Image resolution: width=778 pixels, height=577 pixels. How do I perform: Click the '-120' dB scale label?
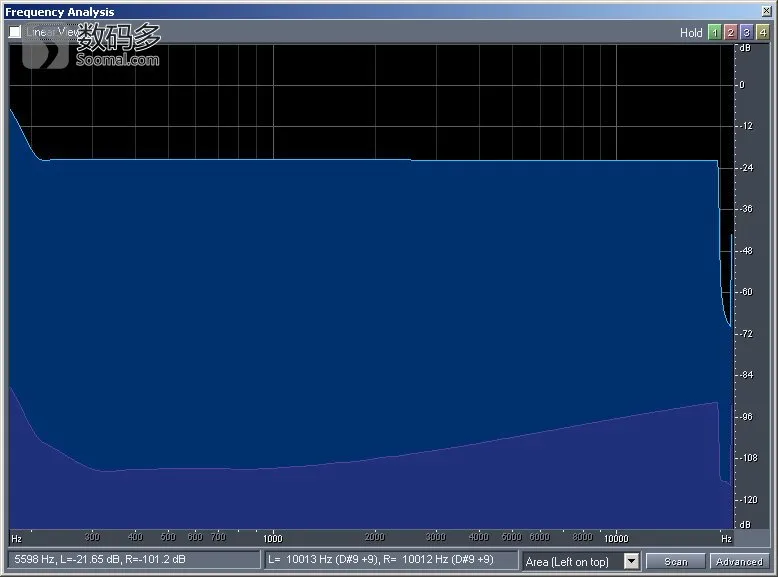749,500
